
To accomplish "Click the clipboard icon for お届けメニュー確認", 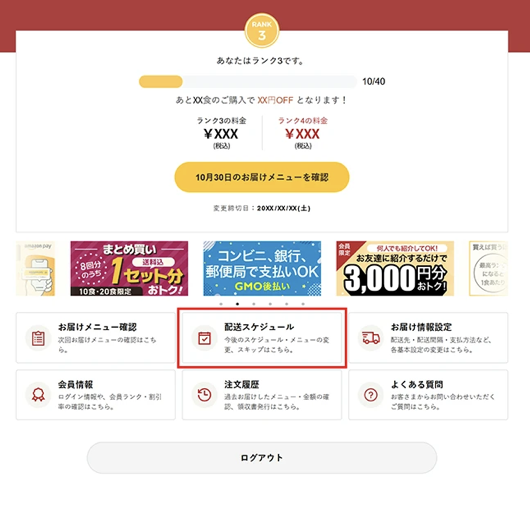I will click(38, 338).
